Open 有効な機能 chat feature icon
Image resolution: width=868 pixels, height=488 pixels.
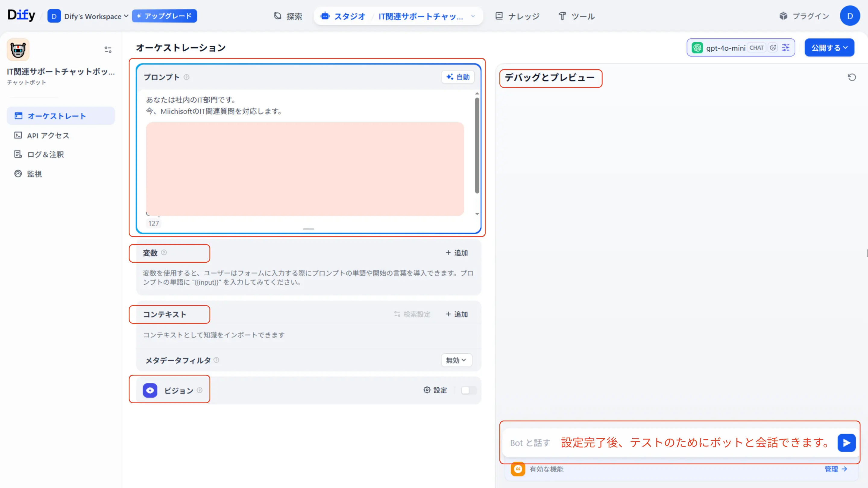pos(518,469)
